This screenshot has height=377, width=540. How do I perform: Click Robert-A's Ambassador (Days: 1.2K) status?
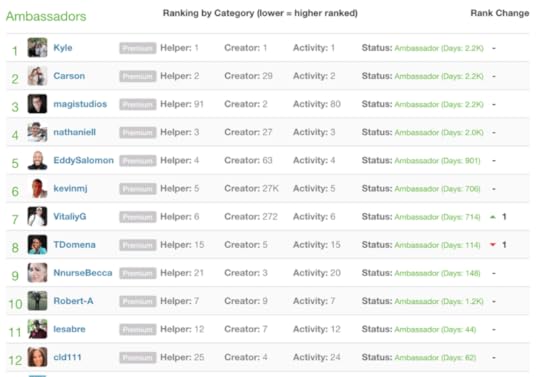pyautogui.click(x=439, y=302)
